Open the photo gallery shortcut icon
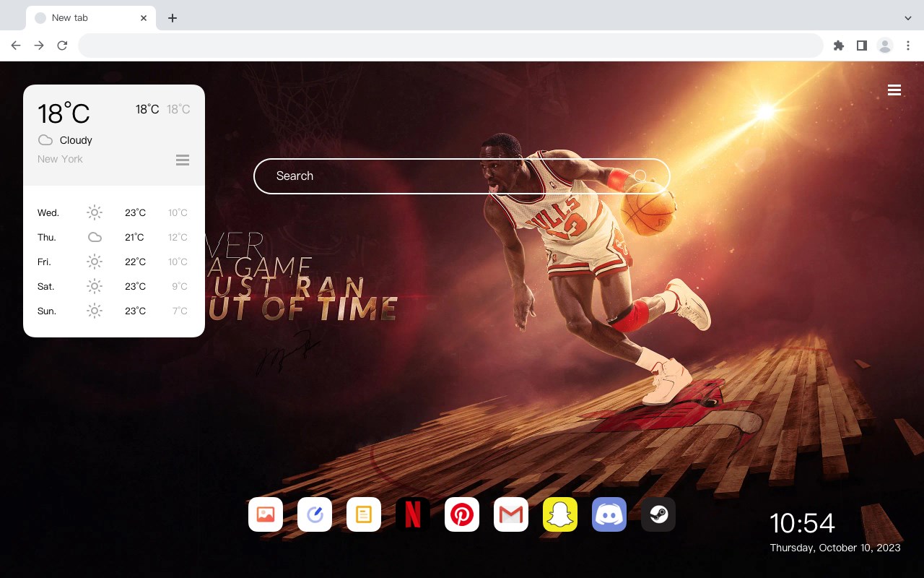Screen dimensions: 924x578 point(266,514)
